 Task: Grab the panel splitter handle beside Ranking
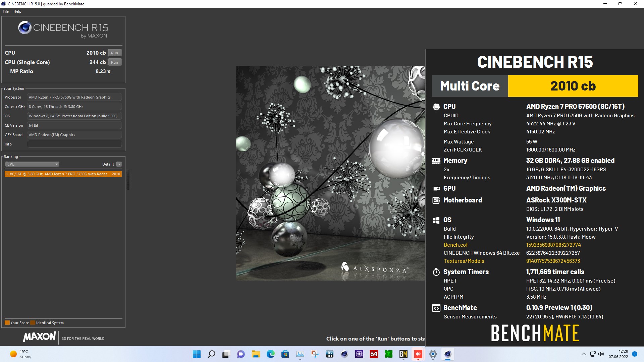pos(128,180)
